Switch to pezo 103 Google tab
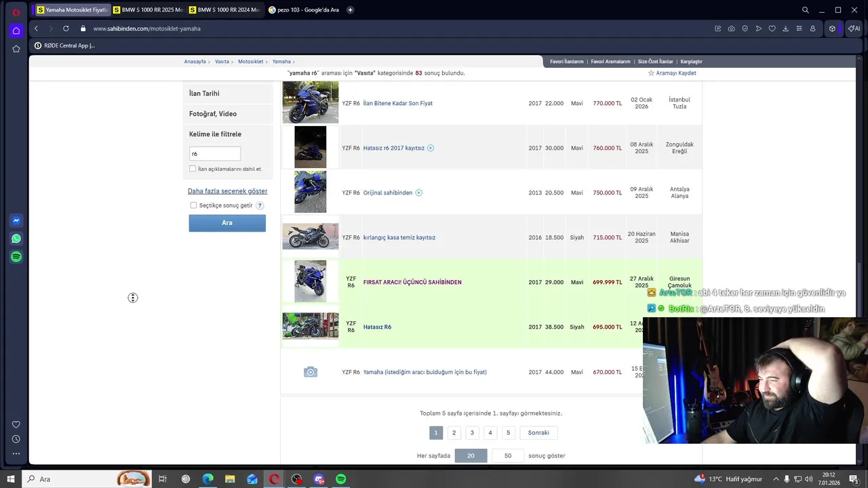The height and width of the screenshot is (488, 868). (x=303, y=10)
